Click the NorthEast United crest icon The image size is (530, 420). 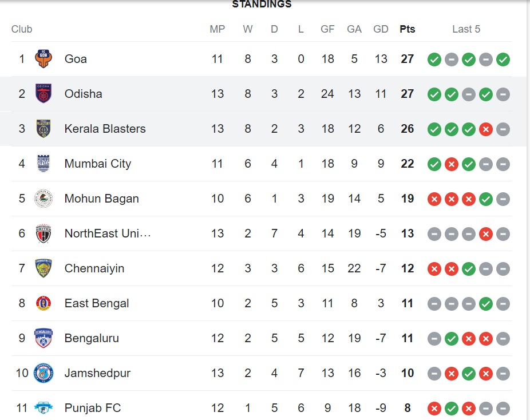(43, 233)
